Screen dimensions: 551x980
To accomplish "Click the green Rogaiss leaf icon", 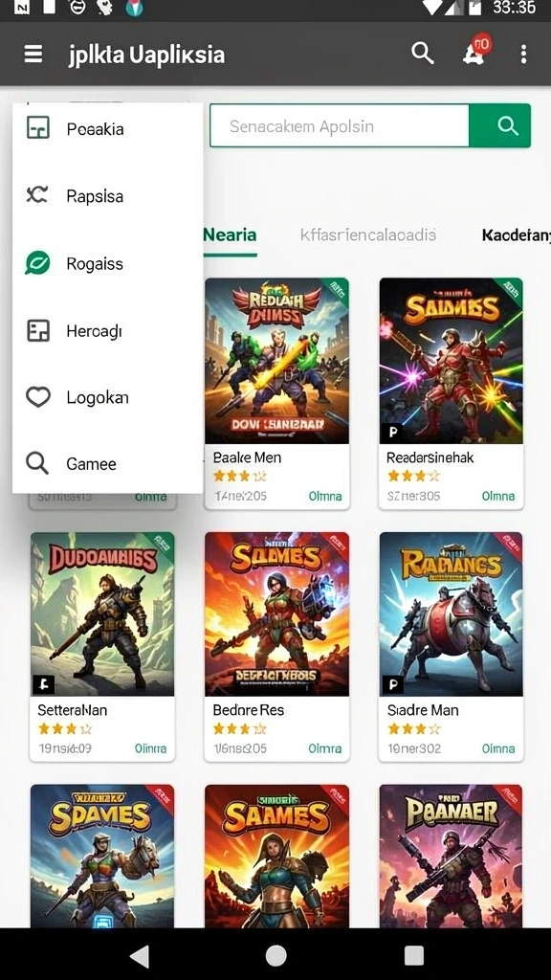I will [37, 263].
